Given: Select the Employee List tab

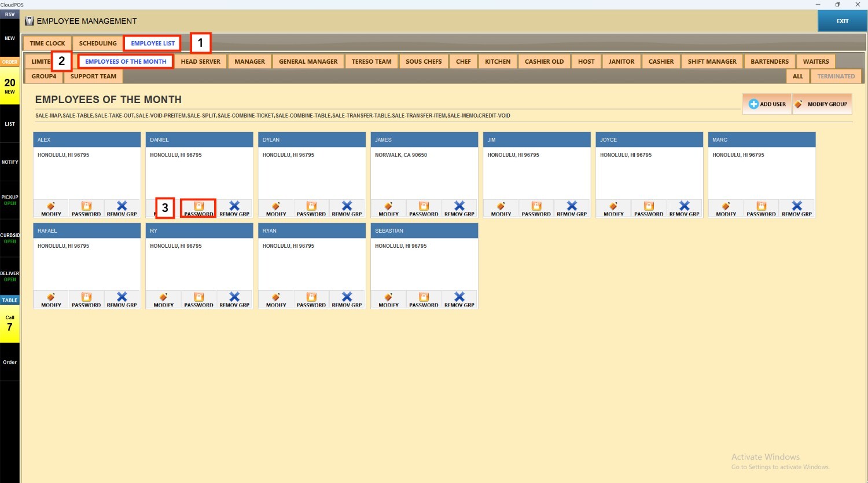Looking at the screenshot, I should tap(153, 43).
